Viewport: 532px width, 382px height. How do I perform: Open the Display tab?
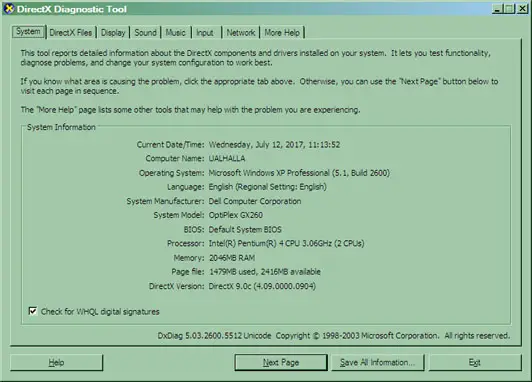coord(113,33)
